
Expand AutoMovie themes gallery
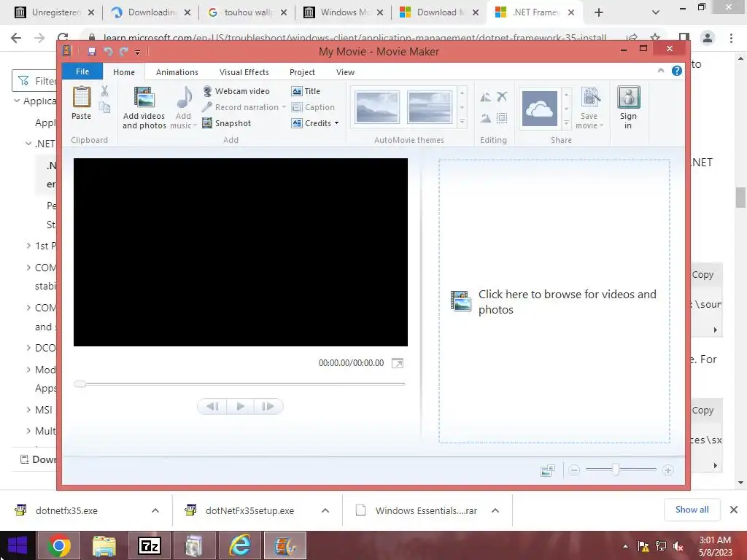(462, 122)
